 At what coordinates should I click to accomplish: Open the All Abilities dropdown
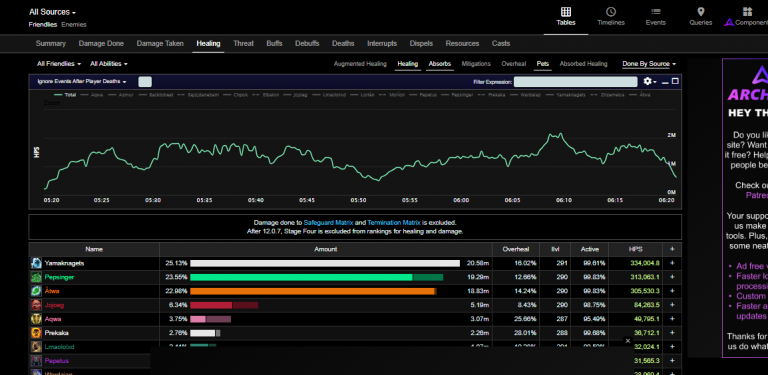[109, 64]
